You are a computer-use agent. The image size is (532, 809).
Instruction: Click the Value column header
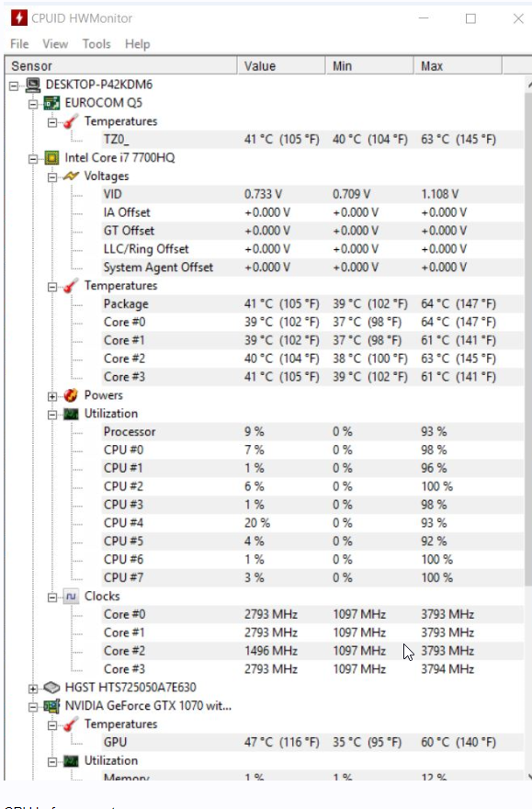pyautogui.click(x=281, y=66)
